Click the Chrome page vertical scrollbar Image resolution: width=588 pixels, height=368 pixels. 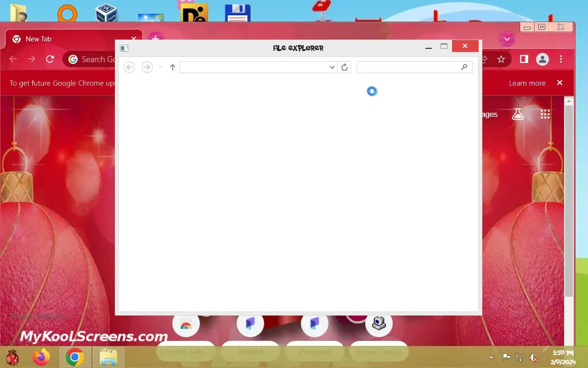[569, 200]
